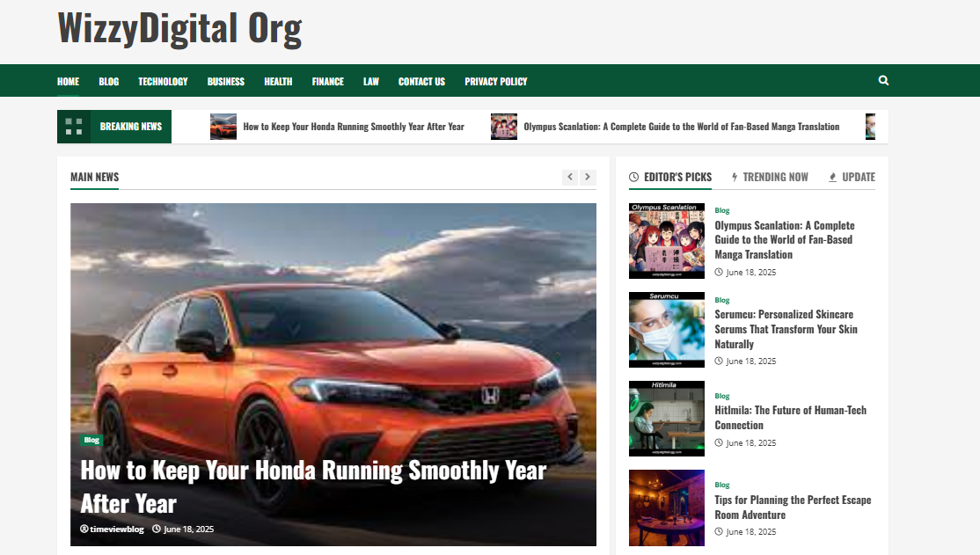The width and height of the screenshot is (980, 555).
Task: Read the Serumcu Personalized Skincare article
Action: [786, 329]
